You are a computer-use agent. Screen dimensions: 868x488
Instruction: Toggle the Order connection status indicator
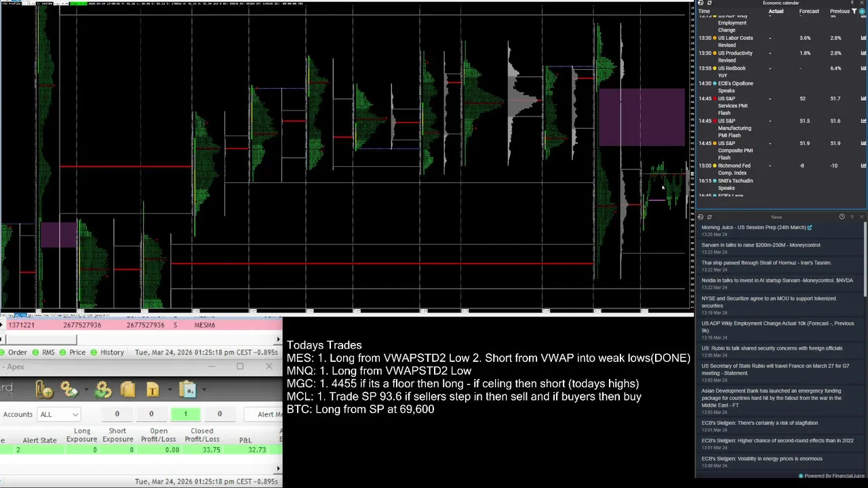(x=3, y=352)
